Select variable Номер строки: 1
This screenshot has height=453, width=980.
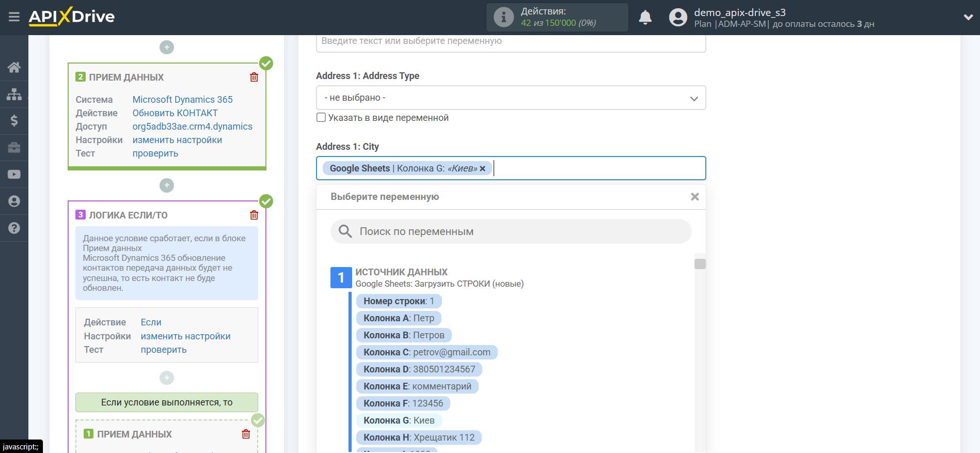(399, 301)
